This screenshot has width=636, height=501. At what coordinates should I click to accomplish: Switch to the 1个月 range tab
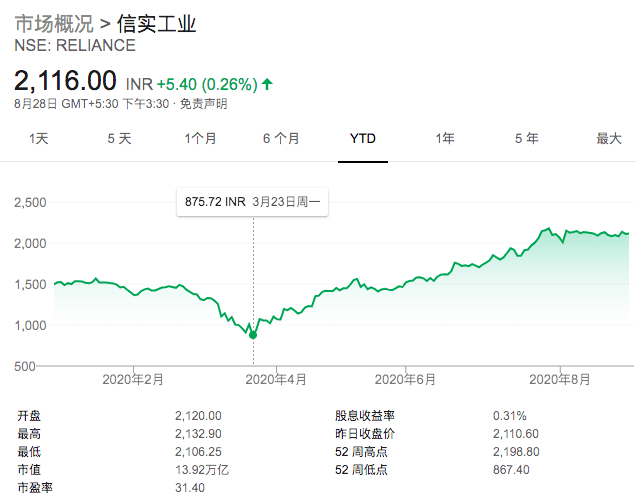pyautogui.click(x=200, y=139)
